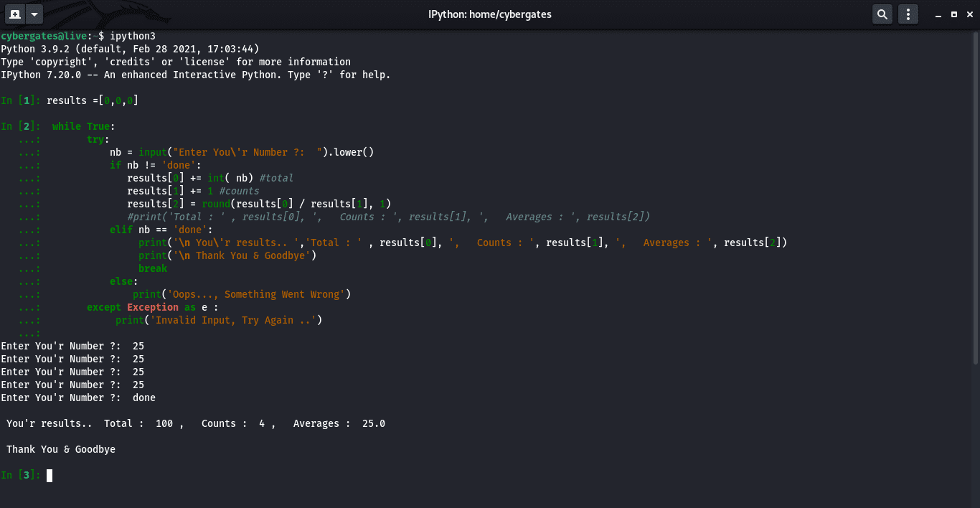The height and width of the screenshot is (508, 980).
Task: Click the 'break' keyword
Action: tap(153, 268)
